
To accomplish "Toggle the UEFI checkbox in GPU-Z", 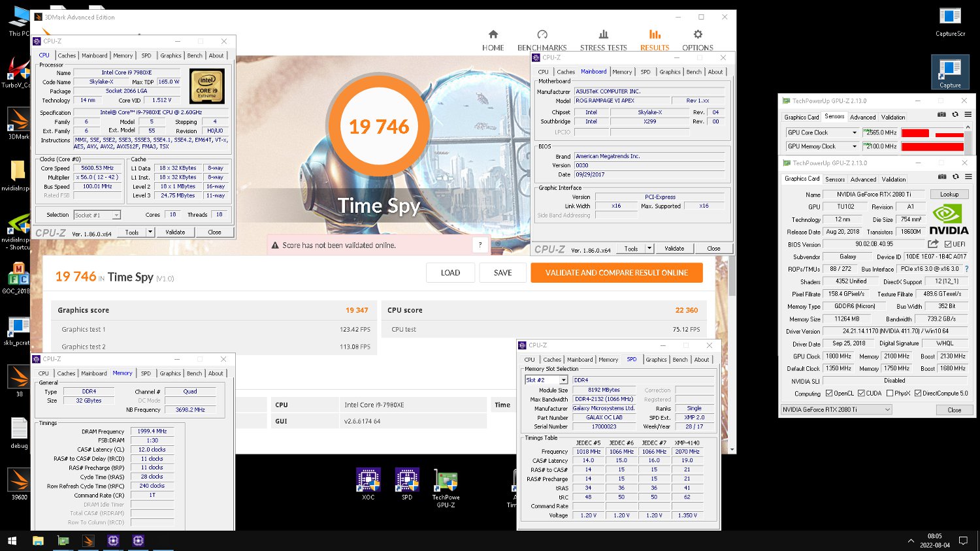I will 948,244.
